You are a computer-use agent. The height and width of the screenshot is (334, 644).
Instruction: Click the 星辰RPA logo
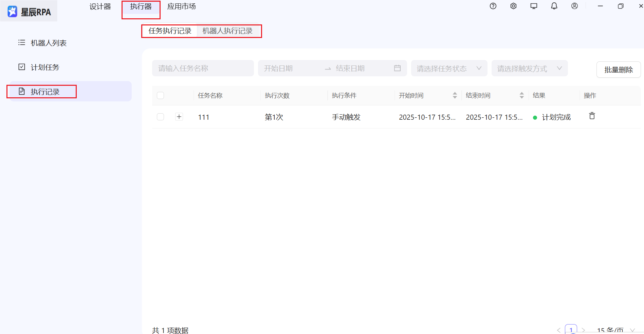(x=29, y=12)
